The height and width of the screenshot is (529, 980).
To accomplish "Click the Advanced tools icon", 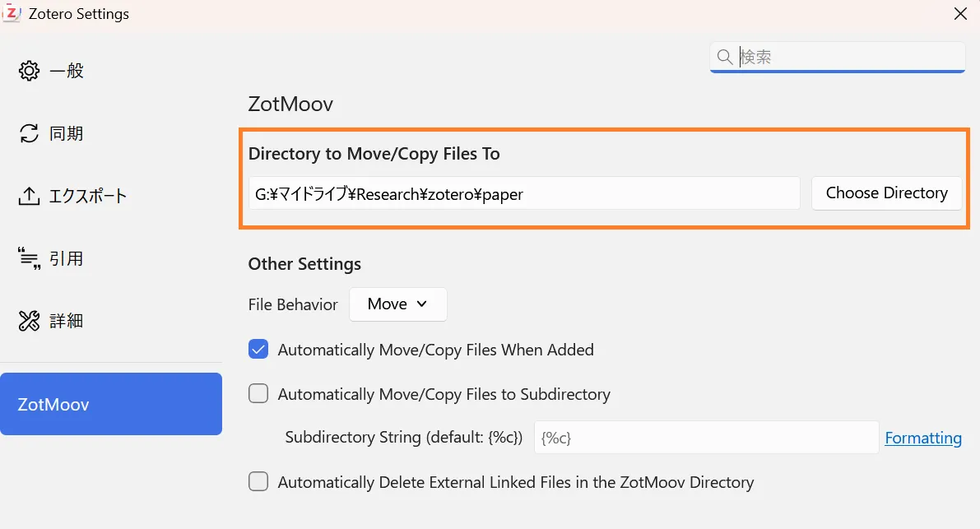I will pyautogui.click(x=29, y=321).
